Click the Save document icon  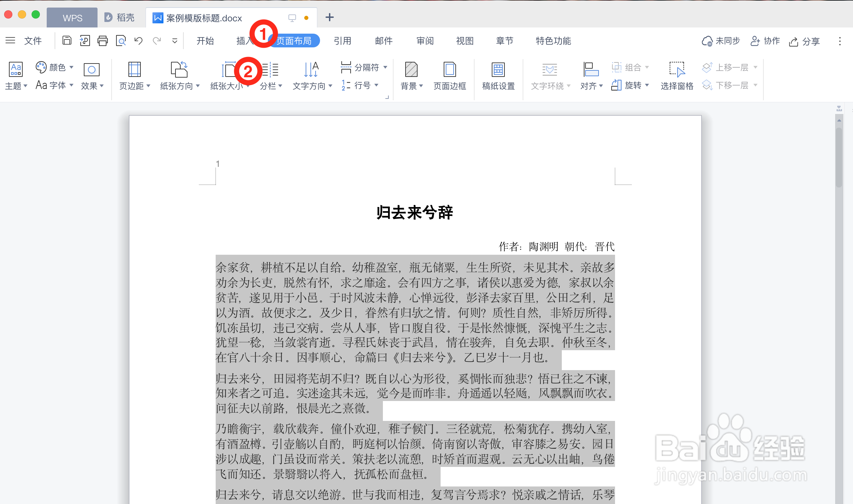click(67, 41)
